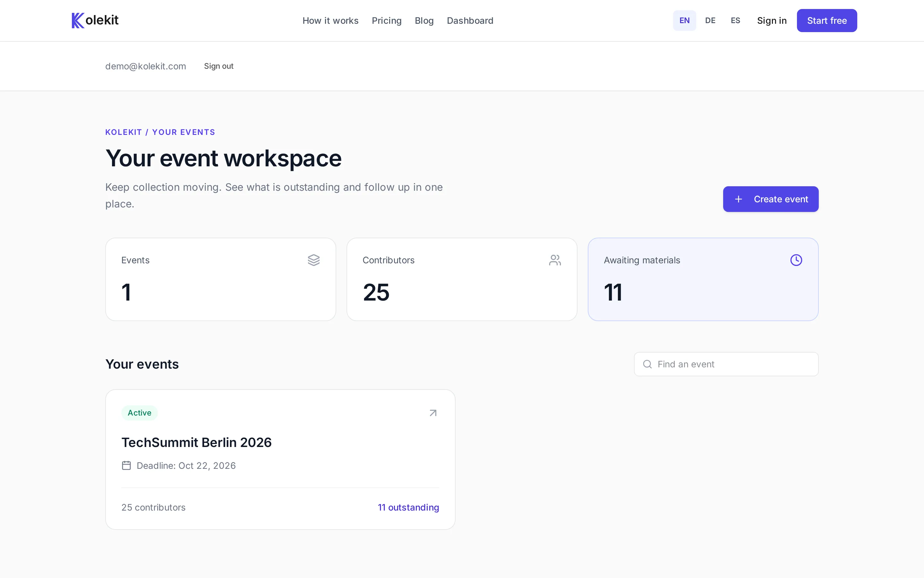Click the Awaiting materials label
This screenshot has height=578, width=924.
pos(642,260)
